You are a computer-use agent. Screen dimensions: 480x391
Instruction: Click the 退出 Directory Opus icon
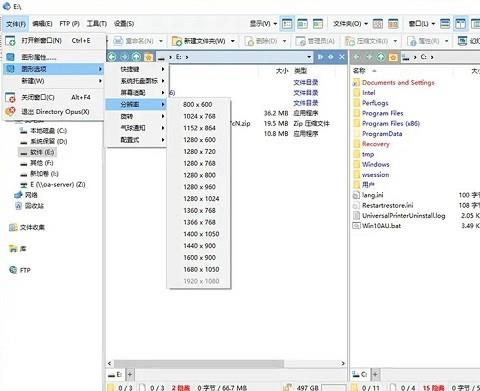tap(10, 111)
